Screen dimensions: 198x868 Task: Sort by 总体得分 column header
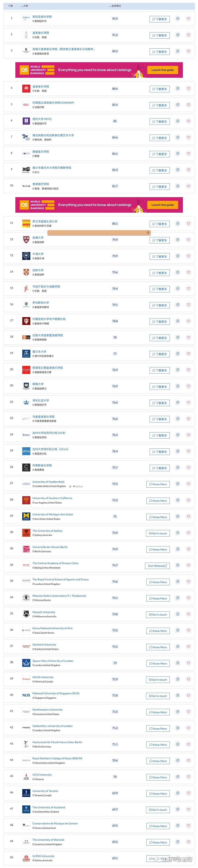coord(115,6)
